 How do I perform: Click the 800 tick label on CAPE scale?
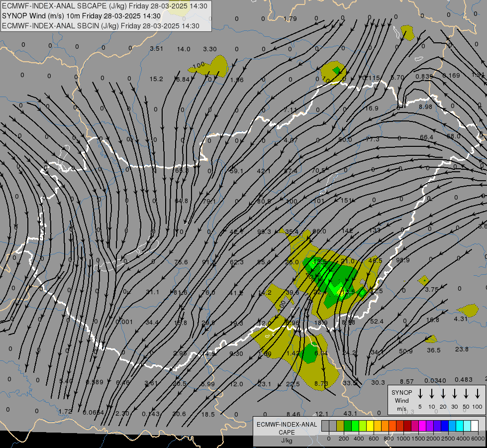[x=389, y=439]
